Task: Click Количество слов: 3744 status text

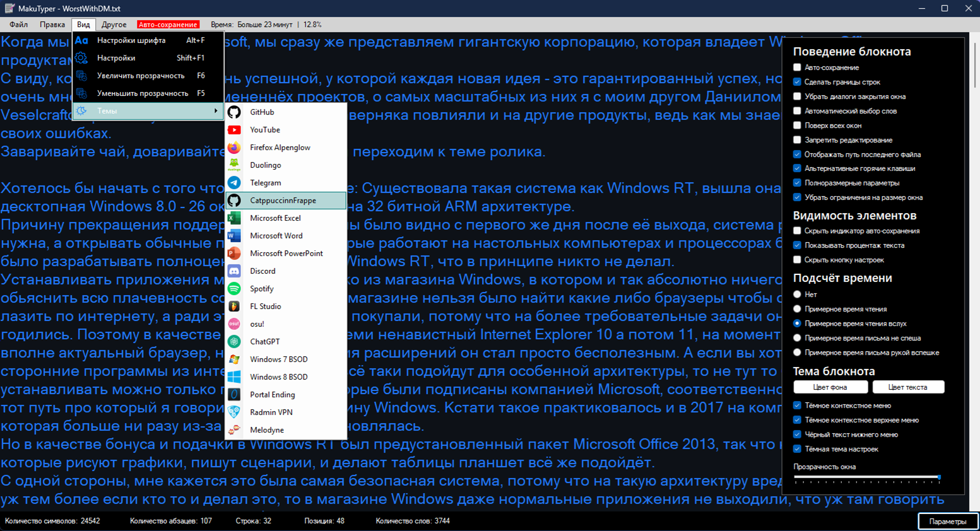Action: (x=413, y=522)
